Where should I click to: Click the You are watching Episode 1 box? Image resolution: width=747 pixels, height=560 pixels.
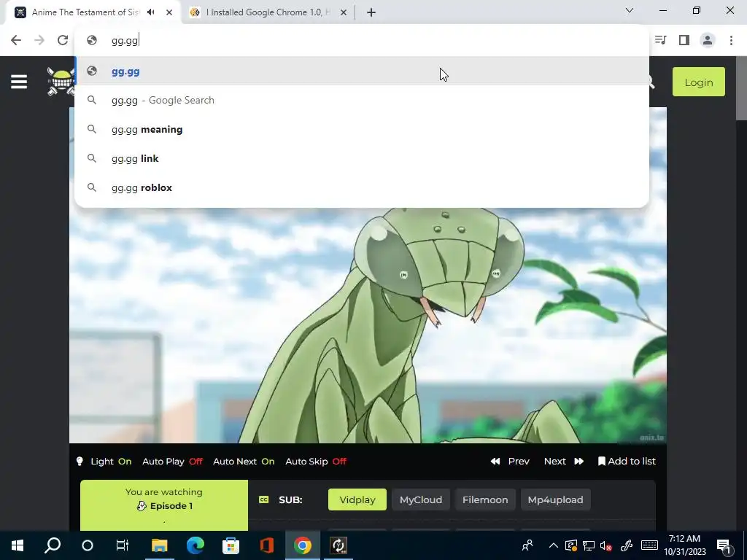[x=164, y=505]
